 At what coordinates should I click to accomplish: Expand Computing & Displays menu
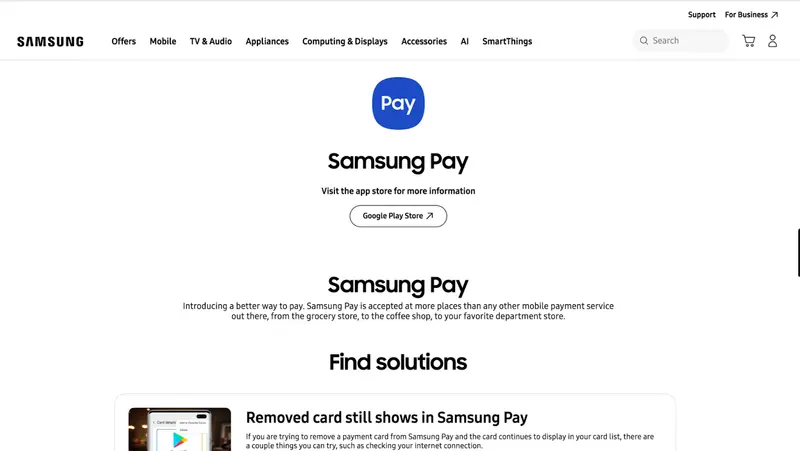(345, 41)
